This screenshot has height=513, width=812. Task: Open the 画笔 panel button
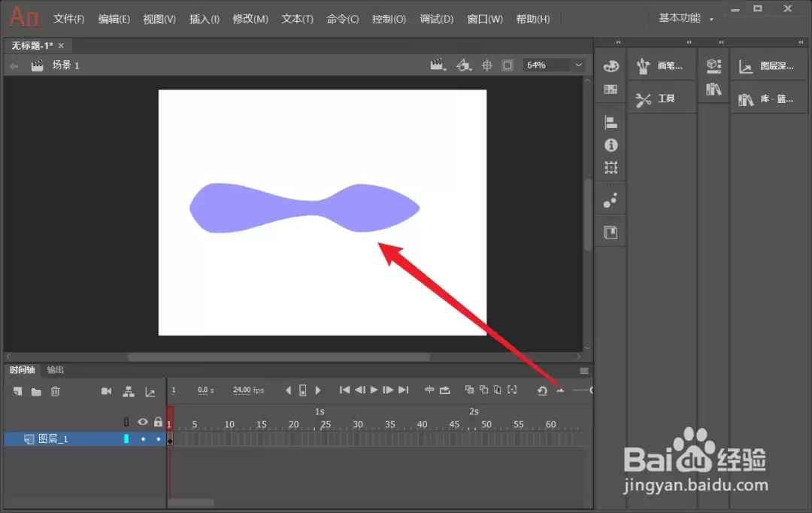tap(661, 65)
